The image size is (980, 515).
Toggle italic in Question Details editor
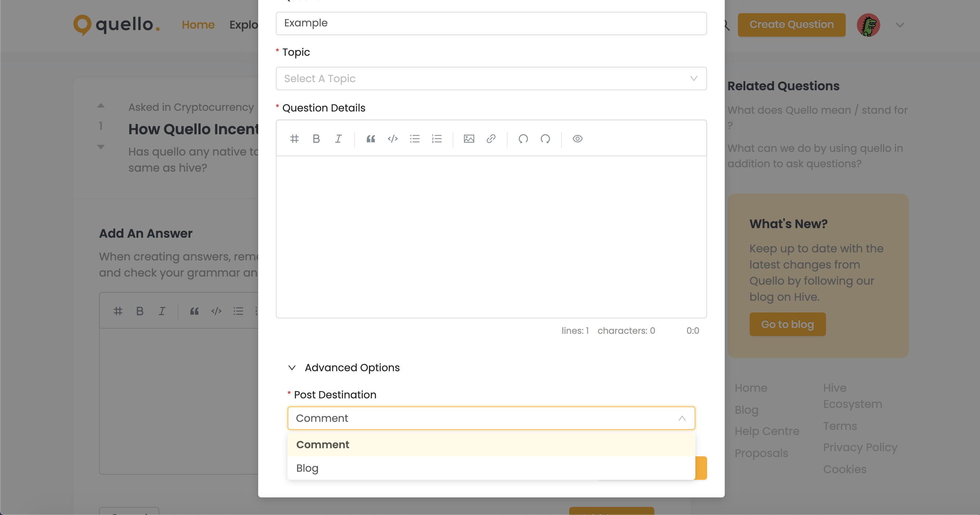[338, 139]
